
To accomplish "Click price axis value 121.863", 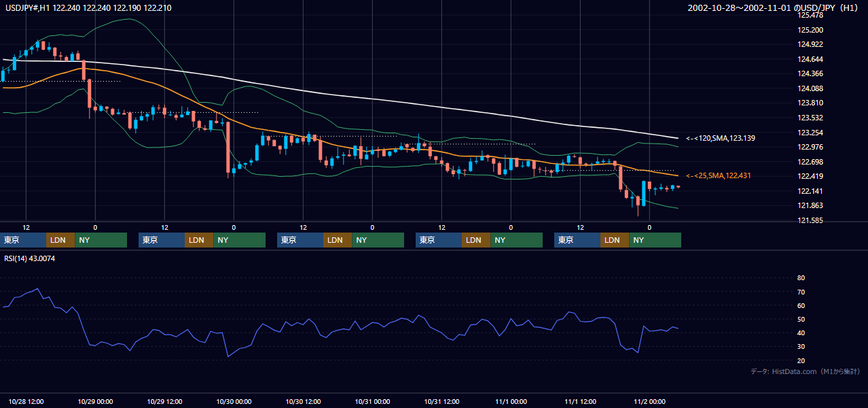I will click(810, 205).
